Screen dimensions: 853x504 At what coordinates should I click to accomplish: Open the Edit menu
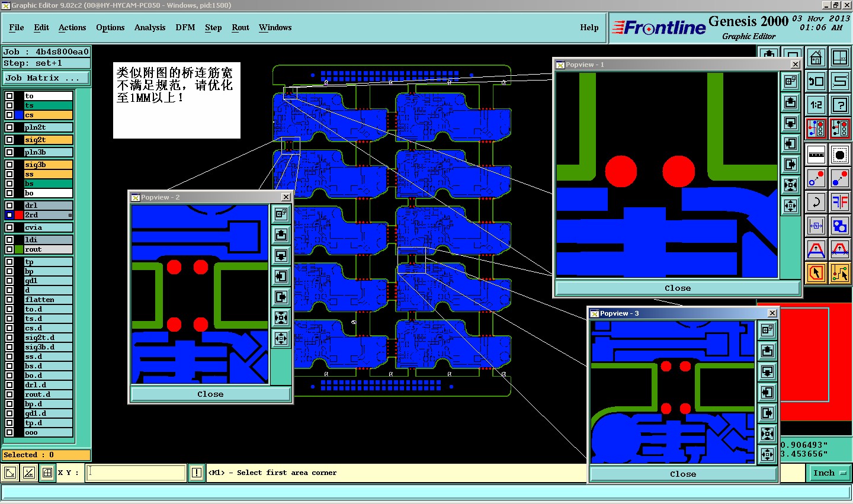[x=41, y=27]
